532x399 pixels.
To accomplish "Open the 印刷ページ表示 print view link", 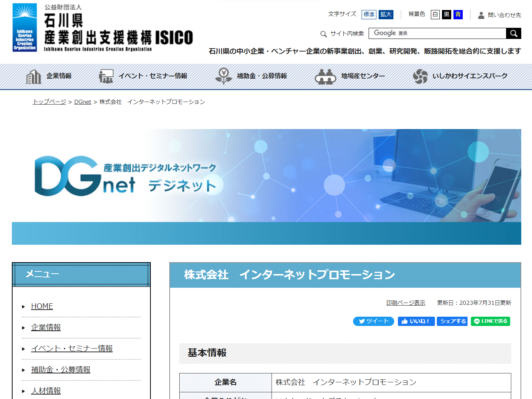I will (x=406, y=303).
